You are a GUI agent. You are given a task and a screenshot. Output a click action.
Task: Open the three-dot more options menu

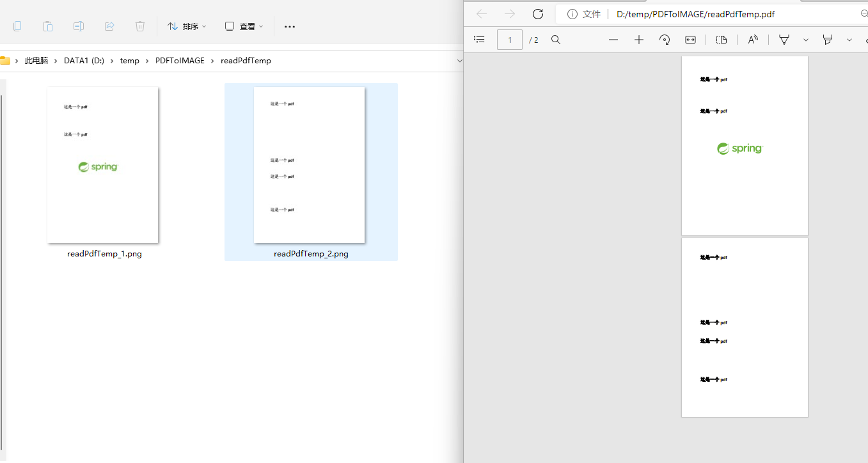(x=290, y=27)
